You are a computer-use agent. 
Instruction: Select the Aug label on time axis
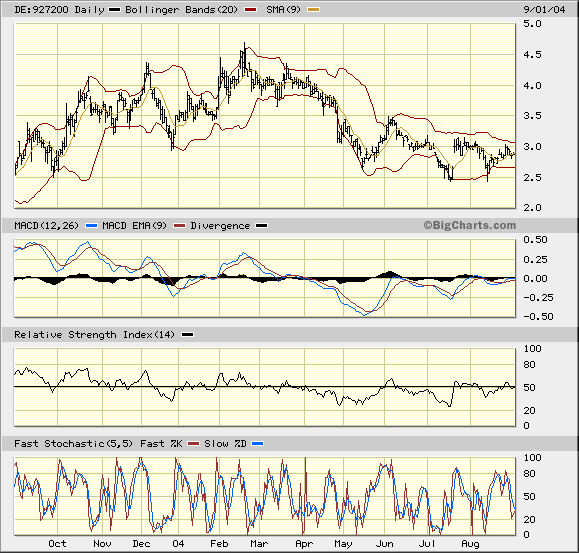(x=470, y=544)
